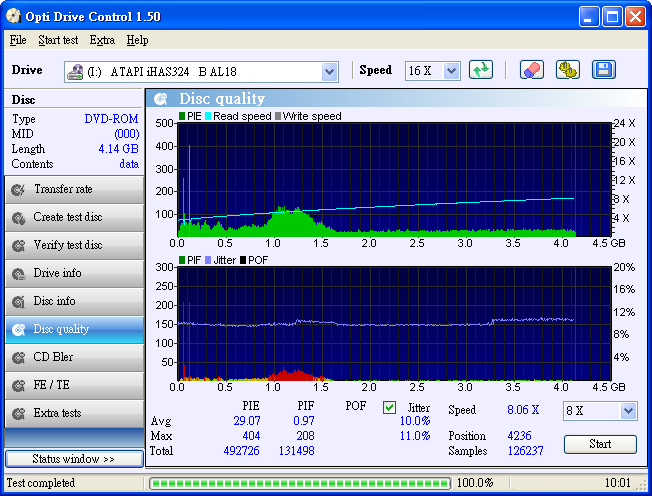Open the File menu
Screen dimensions: 652x496
(x=18, y=40)
